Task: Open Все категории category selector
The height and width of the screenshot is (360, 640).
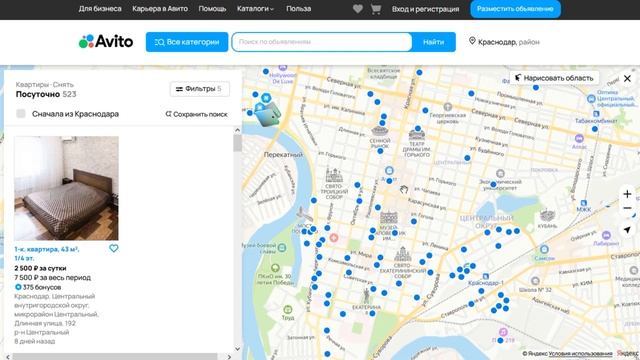Action: click(187, 42)
